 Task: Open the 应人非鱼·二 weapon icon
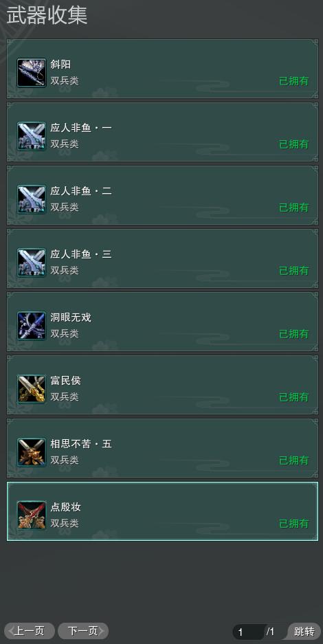pos(31,199)
